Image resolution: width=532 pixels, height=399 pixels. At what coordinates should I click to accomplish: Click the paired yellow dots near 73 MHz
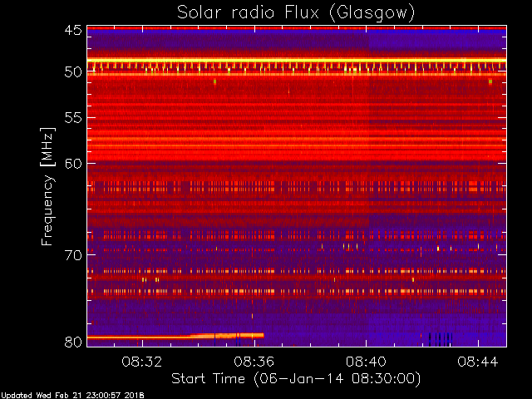click(x=150, y=279)
